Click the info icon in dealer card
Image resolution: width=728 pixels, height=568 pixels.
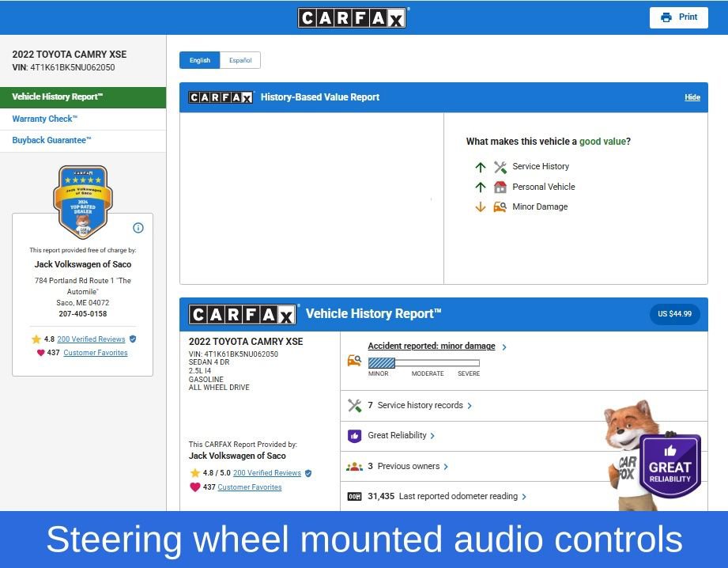138,228
